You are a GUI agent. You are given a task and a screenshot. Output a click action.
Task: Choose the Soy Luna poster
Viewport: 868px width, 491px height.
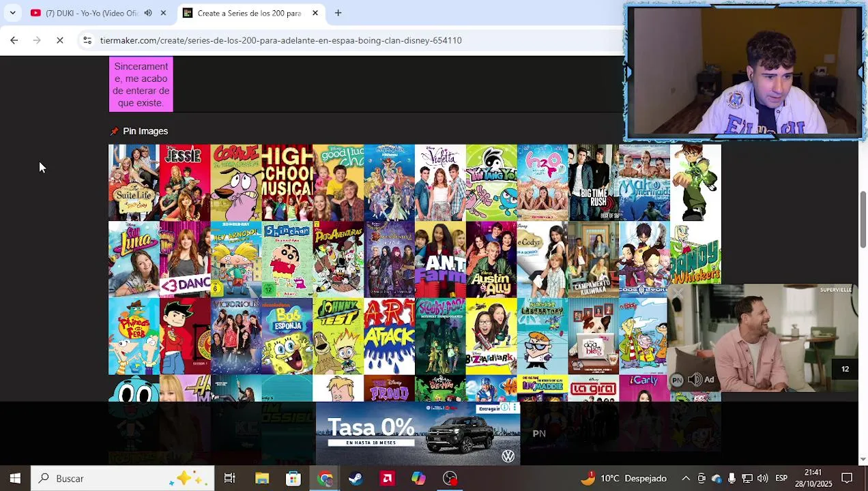[134, 259]
